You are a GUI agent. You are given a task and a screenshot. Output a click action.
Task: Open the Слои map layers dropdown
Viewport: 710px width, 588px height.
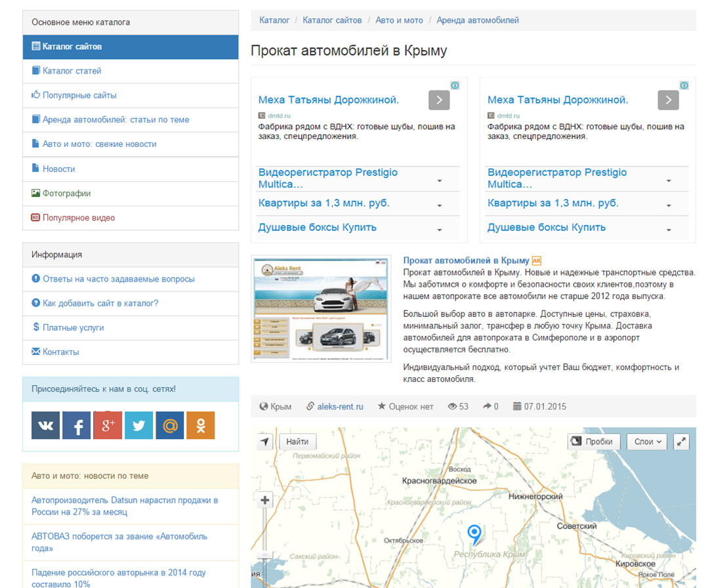tap(646, 442)
